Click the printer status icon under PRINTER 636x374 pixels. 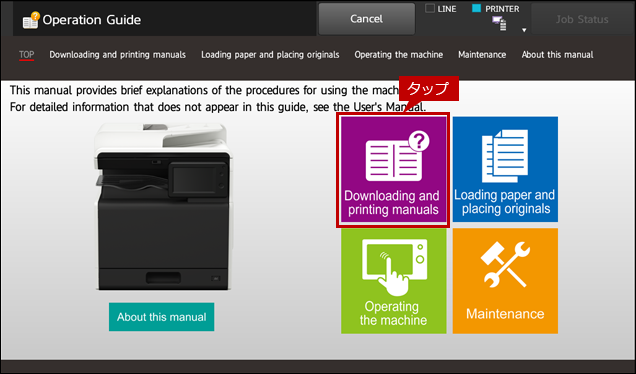click(499, 24)
